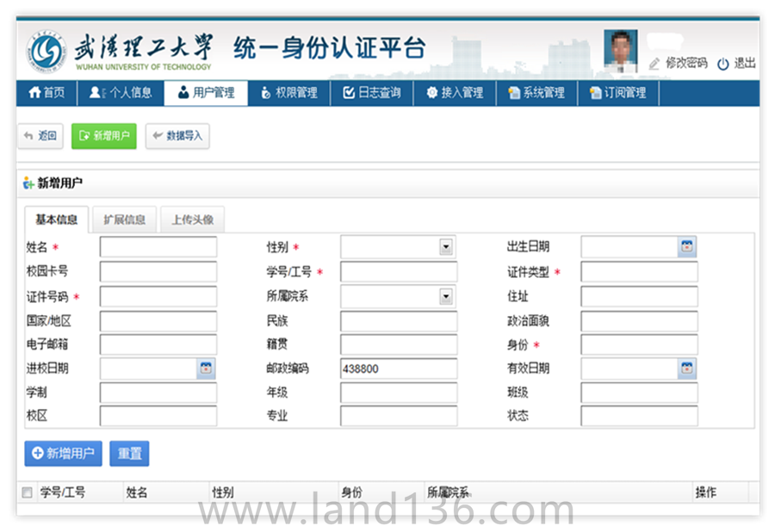
Task: Expand the 性别 dropdown
Action: pyautogui.click(x=445, y=248)
